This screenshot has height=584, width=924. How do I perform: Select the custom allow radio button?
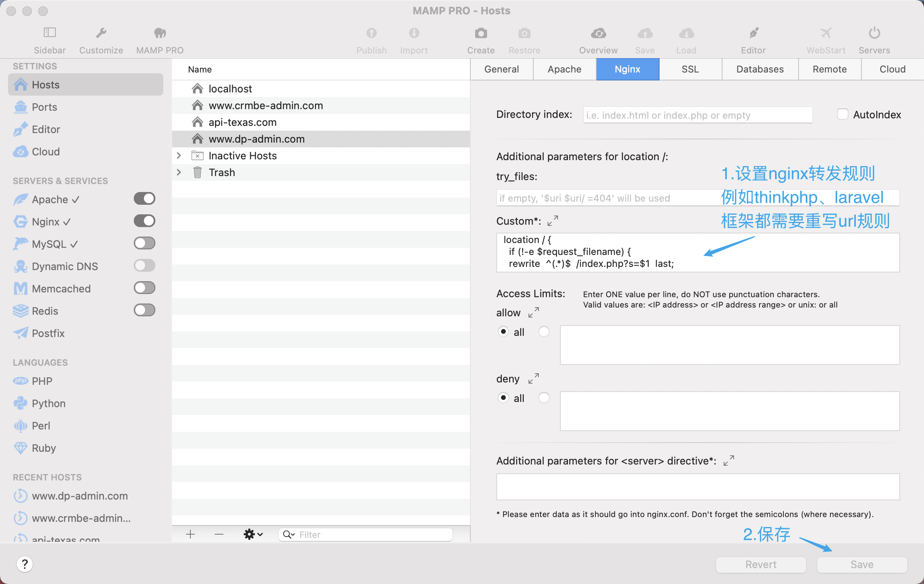pyautogui.click(x=544, y=331)
